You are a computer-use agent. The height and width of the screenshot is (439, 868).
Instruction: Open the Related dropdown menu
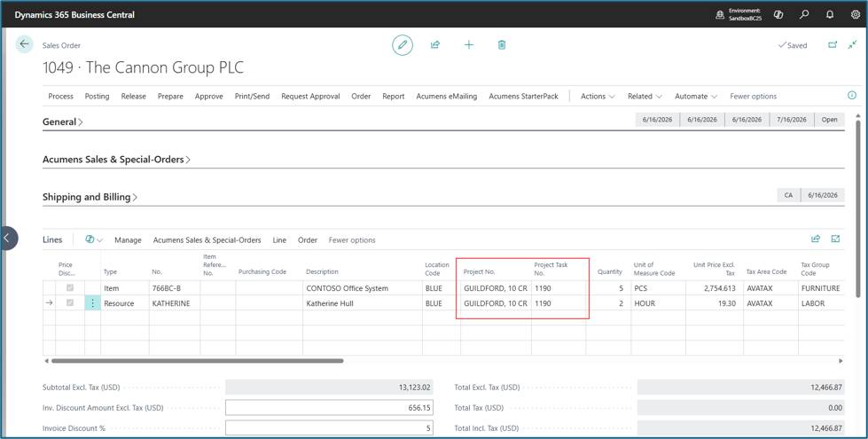645,97
